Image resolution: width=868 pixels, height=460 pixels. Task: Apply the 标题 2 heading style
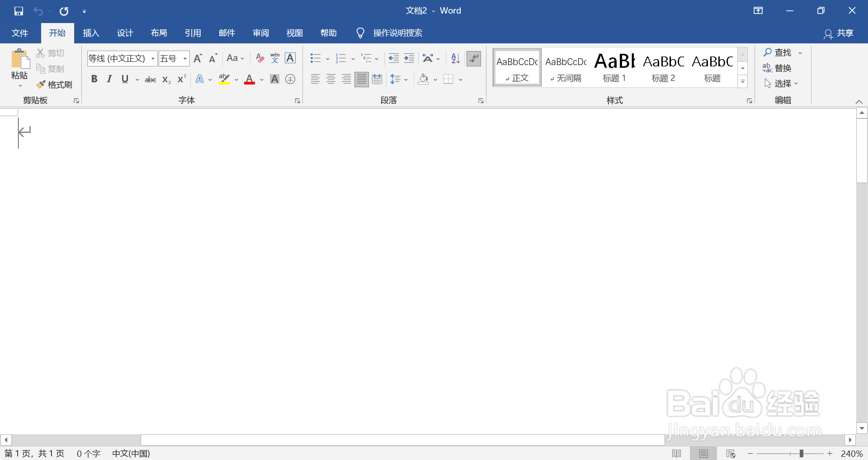(664, 67)
